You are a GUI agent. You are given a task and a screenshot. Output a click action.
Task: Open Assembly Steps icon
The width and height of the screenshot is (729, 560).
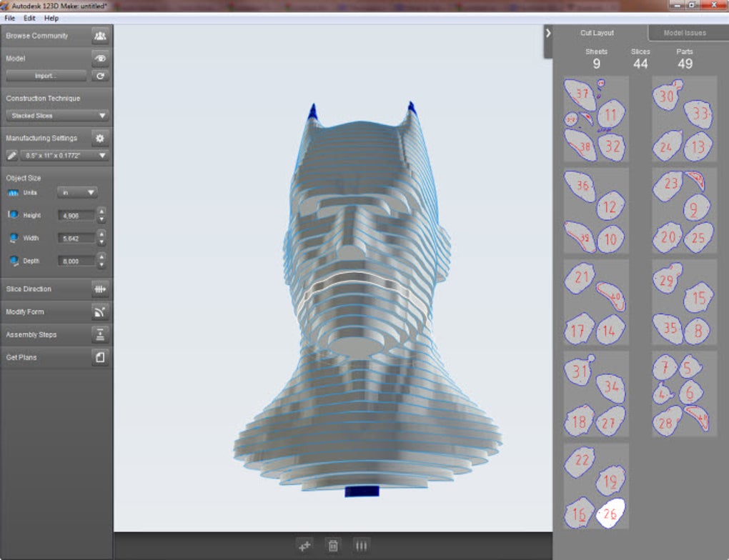[100, 334]
